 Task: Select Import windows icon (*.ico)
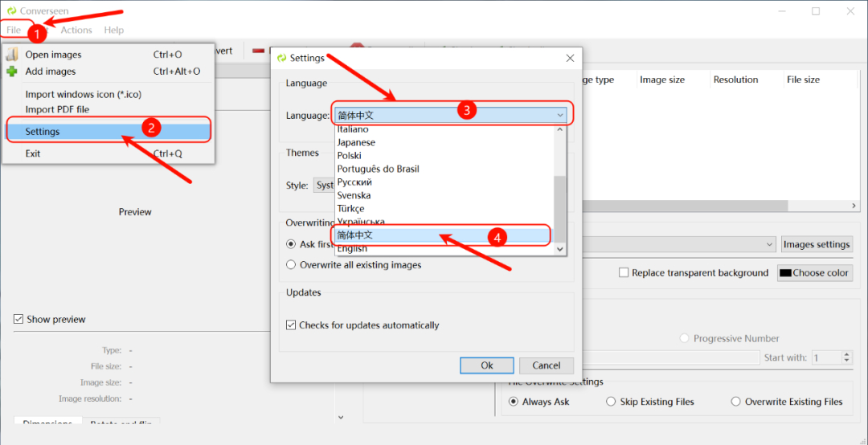(108, 94)
